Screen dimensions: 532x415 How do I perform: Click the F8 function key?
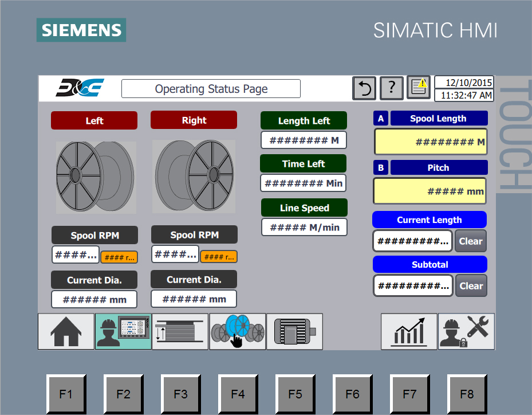[x=467, y=394]
